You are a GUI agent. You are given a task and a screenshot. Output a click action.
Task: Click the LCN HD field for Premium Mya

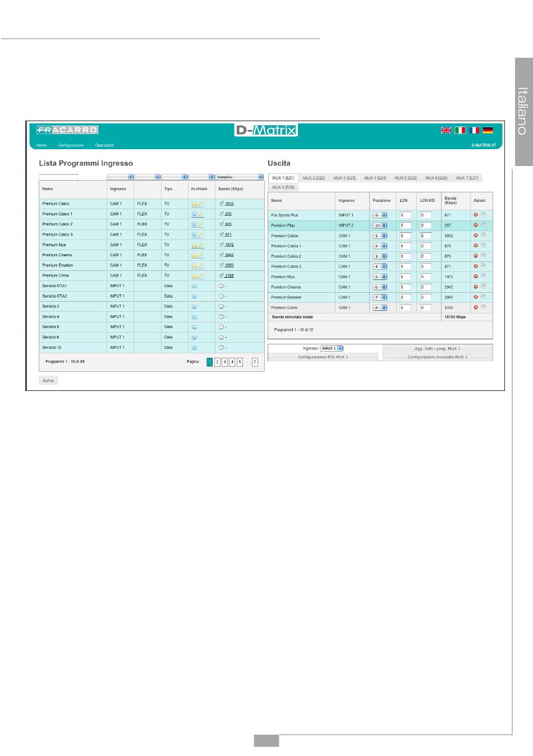coord(425,277)
